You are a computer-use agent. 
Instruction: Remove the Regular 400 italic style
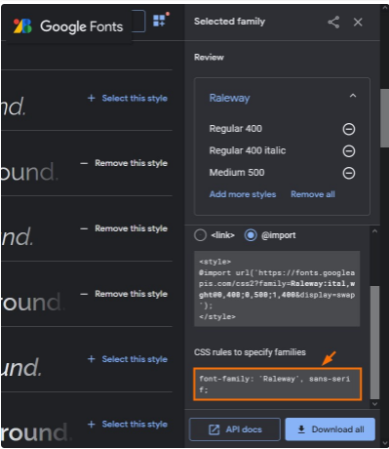(349, 151)
